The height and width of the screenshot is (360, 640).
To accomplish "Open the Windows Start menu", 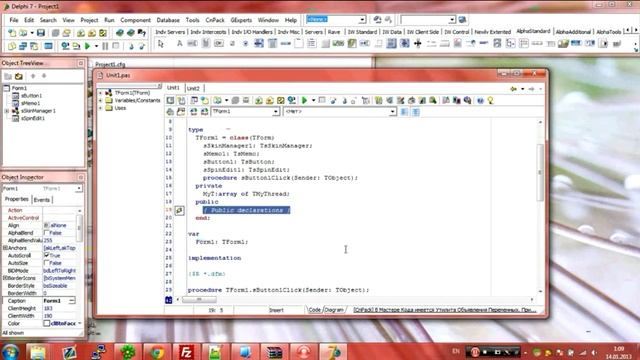I will click(11, 352).
